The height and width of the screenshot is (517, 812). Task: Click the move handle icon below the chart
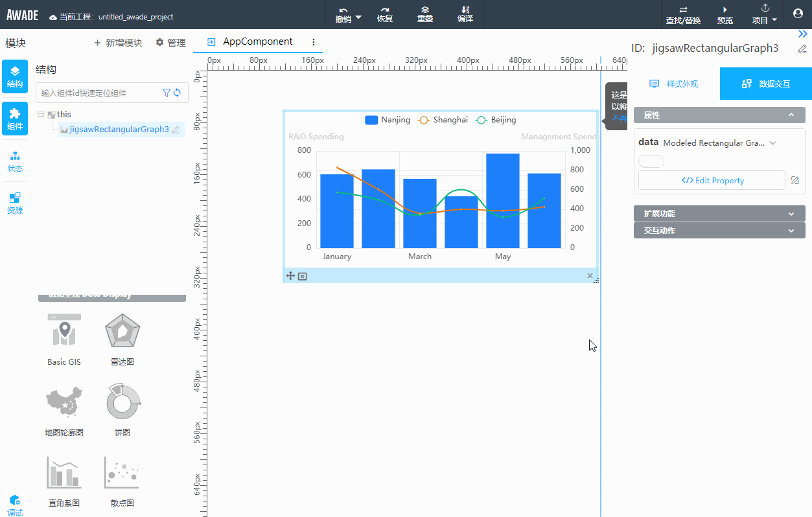pos(291,277)
